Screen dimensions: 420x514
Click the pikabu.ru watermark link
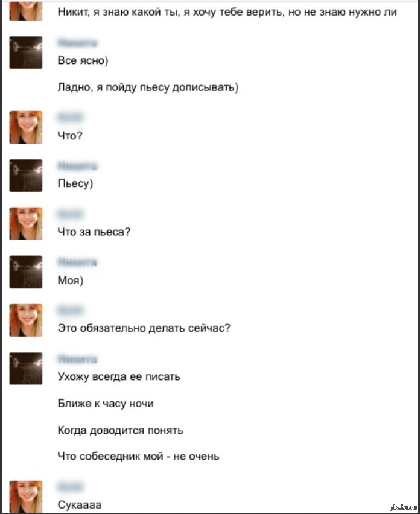(x=403, y=507)
